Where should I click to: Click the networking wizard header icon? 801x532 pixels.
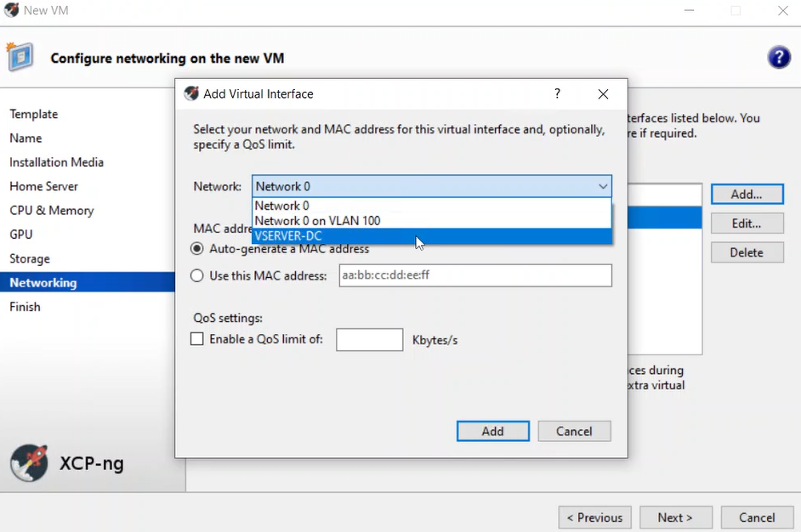coord(20,57)
